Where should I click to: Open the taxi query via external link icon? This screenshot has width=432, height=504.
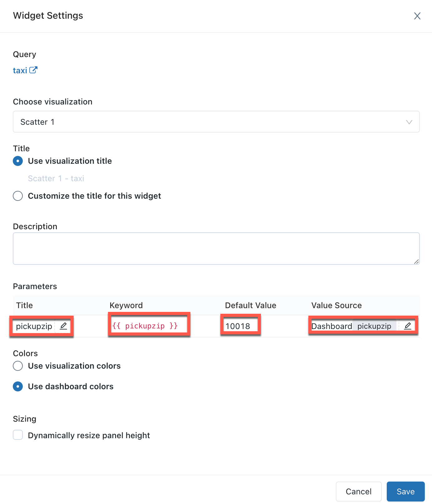pos(33,70)
